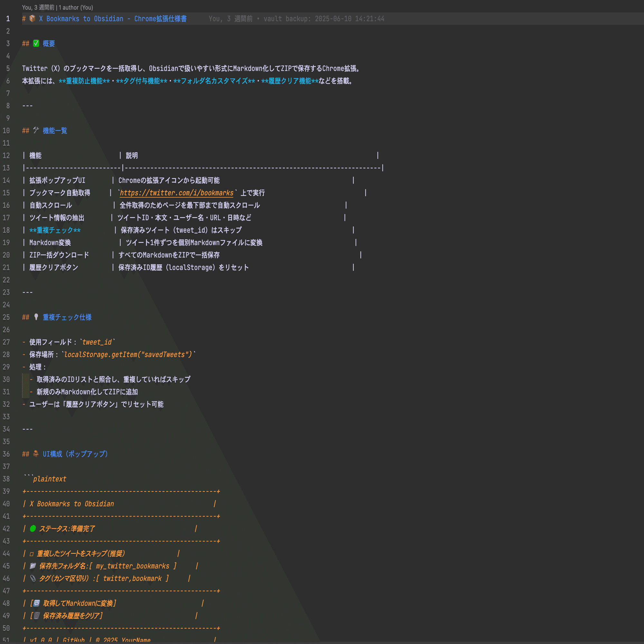Click line number 30 in the gutter
The width and height of the screenshot is (644, 644).
tap(6, 379)
